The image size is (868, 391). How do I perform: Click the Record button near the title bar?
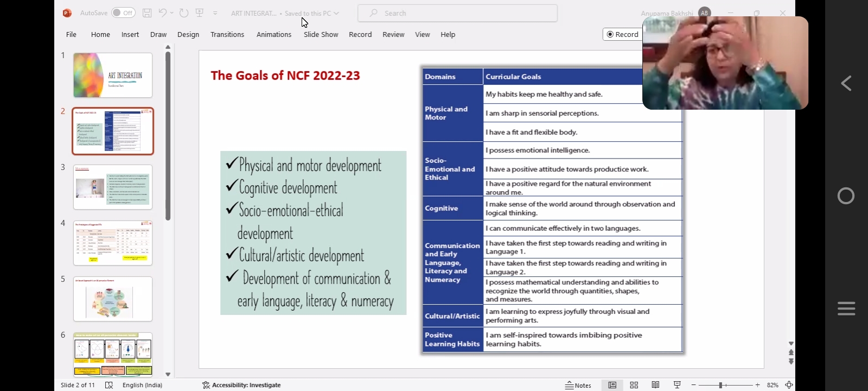pyautogui.click(x=622, y=34)
